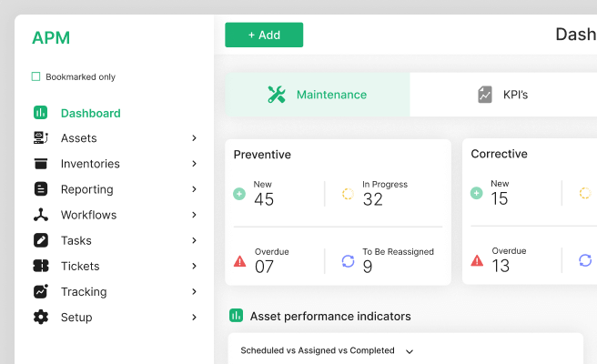Viewport: 597px width, 364px height.
Task: Click the Preventive card title
Action: (x=262, y=155)
